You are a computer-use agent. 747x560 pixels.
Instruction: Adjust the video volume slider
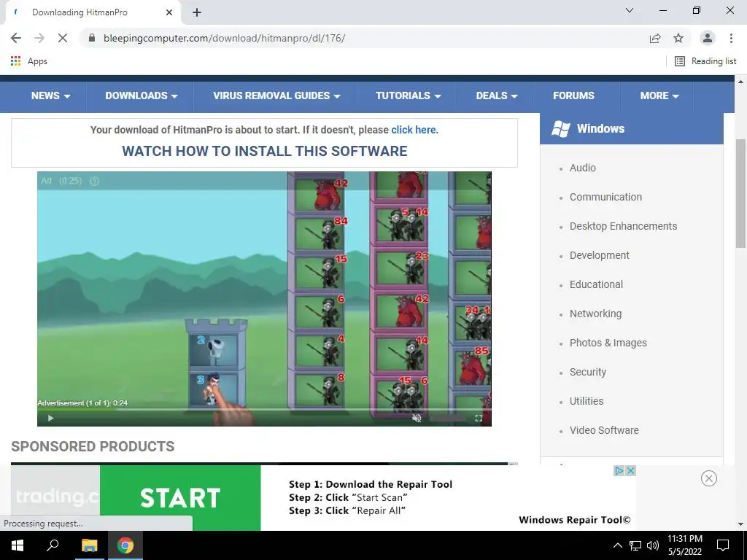coord(448,418)
